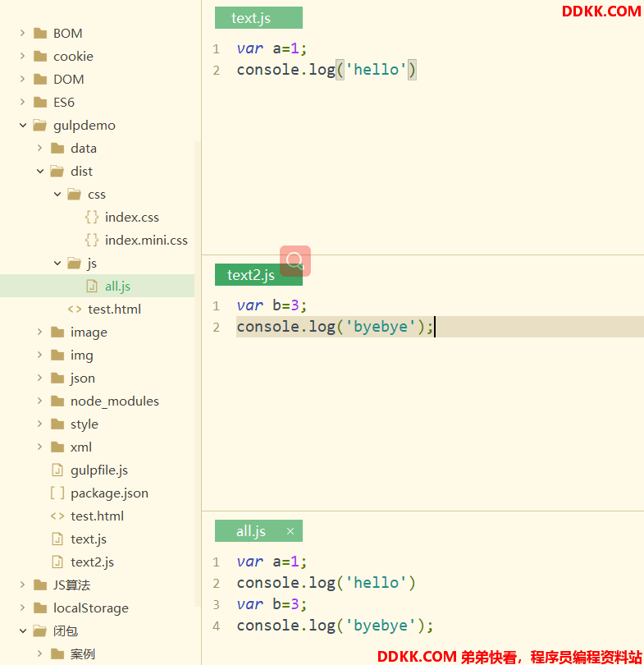This screenshot has width=644, height=665.
Task: Click the gulpfile.js file icon
Action: pyautogui.click(x=57, y=470)
